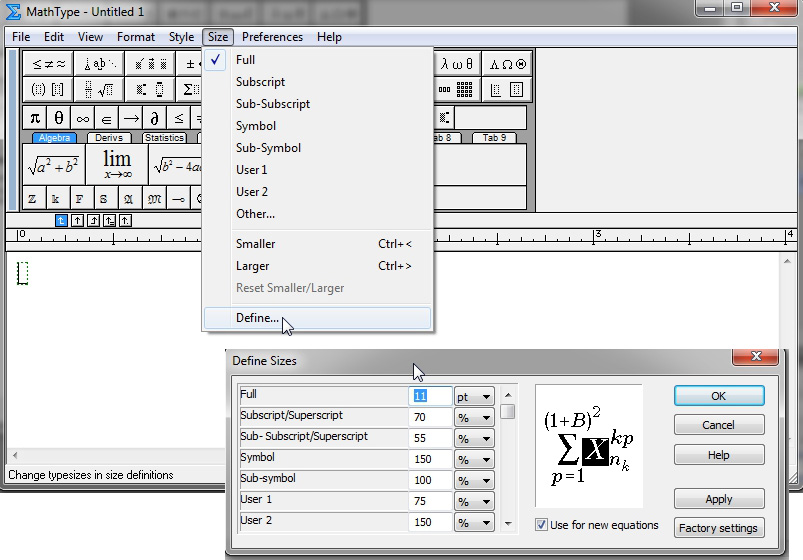Close the Define Sizes dialog
803x560 pixels.
tap(756, 357)
